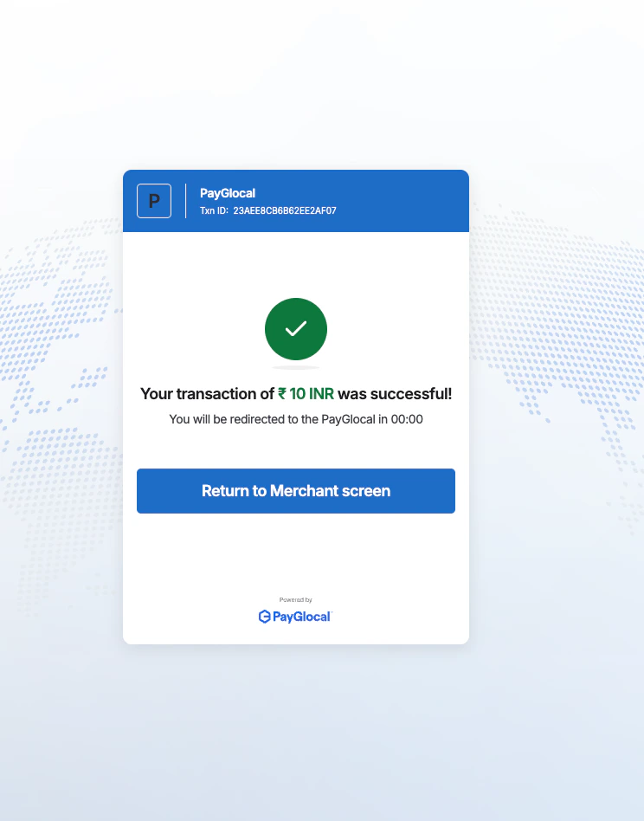Click the merchant 'P' logo icon
Screen dimensions: 644x821
pyautogui.click(x=154, y=201)
